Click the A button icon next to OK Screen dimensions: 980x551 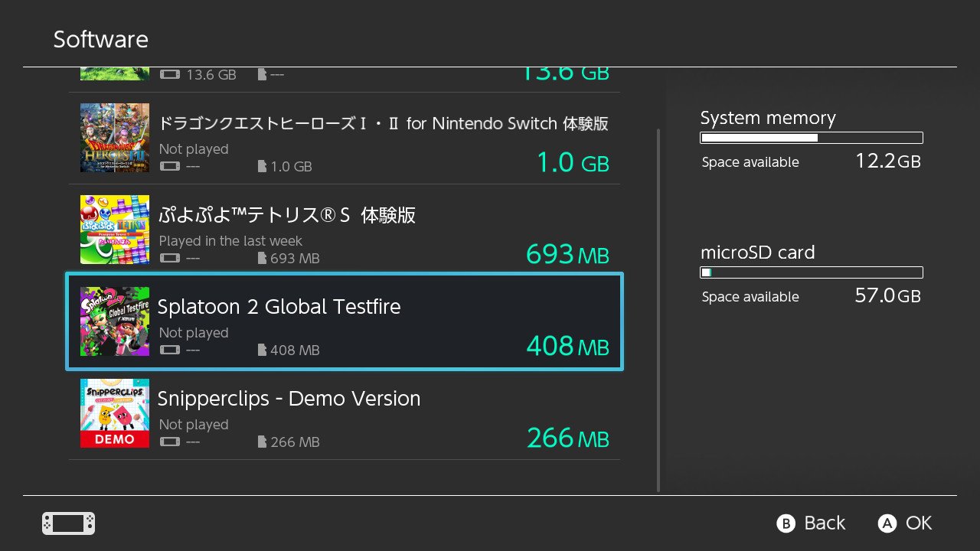click(x=887, y=523)
